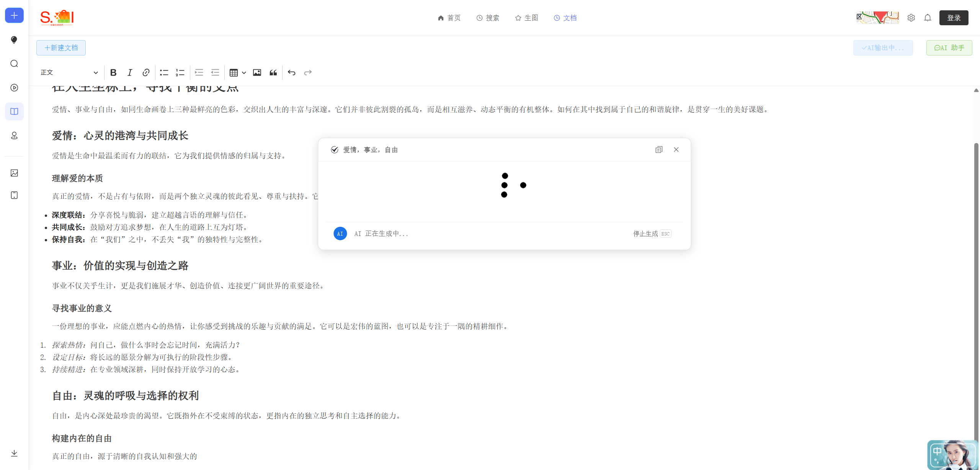Viewport: 980px width, 470px height.
Task: Click the copy icon in AI popup
Action: coord(658,150)
